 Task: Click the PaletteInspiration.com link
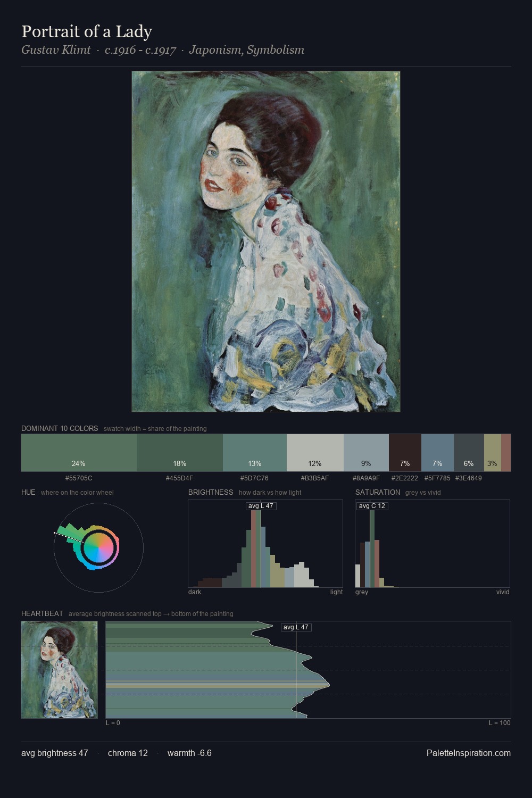pos(469,753)
